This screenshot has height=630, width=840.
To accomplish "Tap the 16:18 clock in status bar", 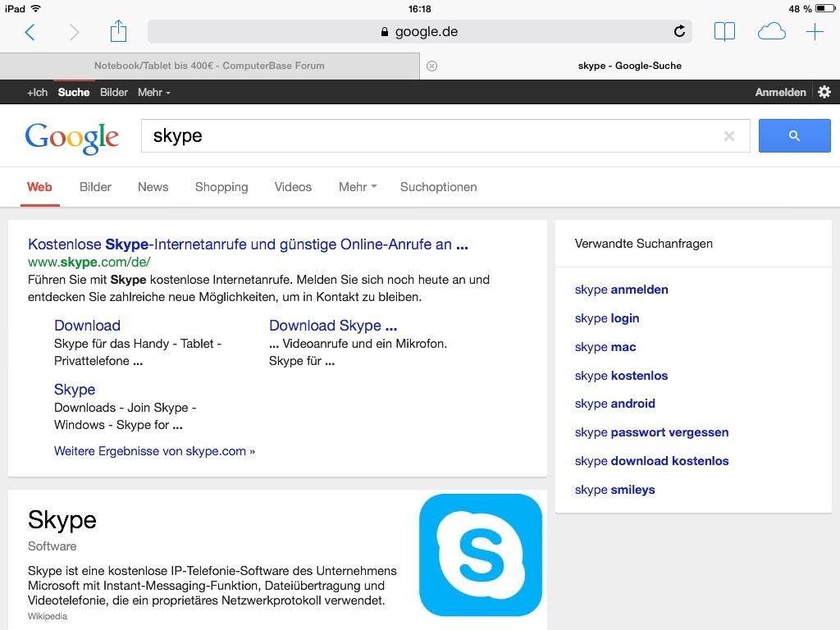I will [419, 9].
